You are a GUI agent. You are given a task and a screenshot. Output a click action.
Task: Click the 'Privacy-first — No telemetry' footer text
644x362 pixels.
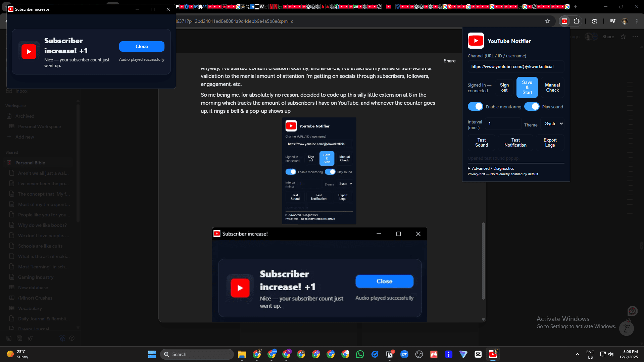pos(503,174)
